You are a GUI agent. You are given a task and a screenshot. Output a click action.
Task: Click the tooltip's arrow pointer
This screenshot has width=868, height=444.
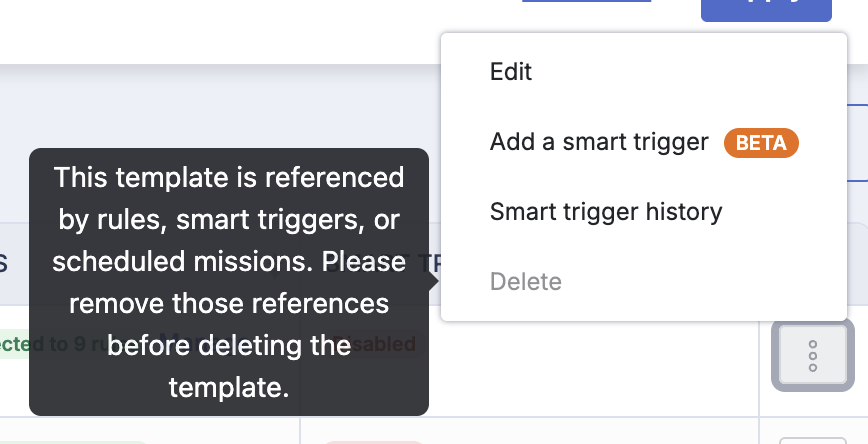tap(434, 281)
